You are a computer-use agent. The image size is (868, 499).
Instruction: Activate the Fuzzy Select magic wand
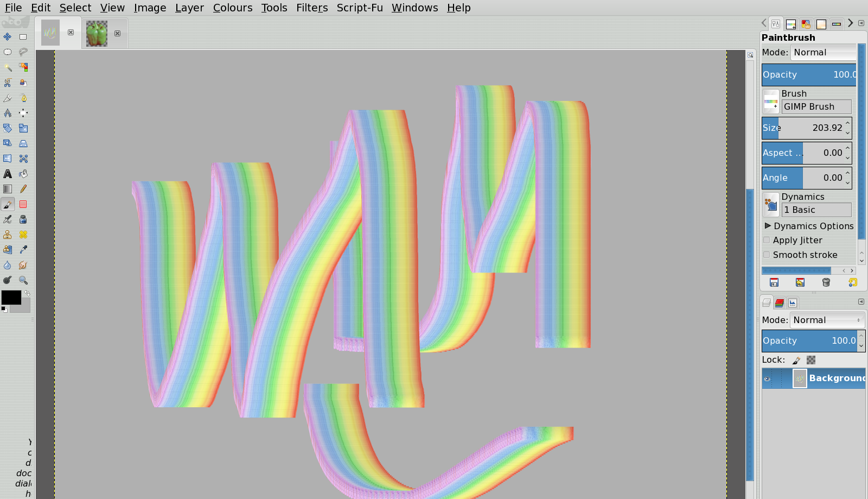tap(8, 67)
